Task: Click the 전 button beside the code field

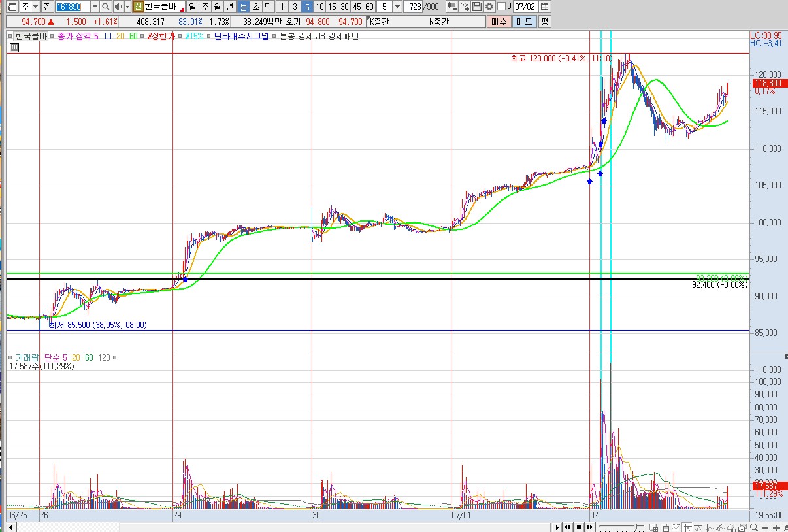Action: 48,7
